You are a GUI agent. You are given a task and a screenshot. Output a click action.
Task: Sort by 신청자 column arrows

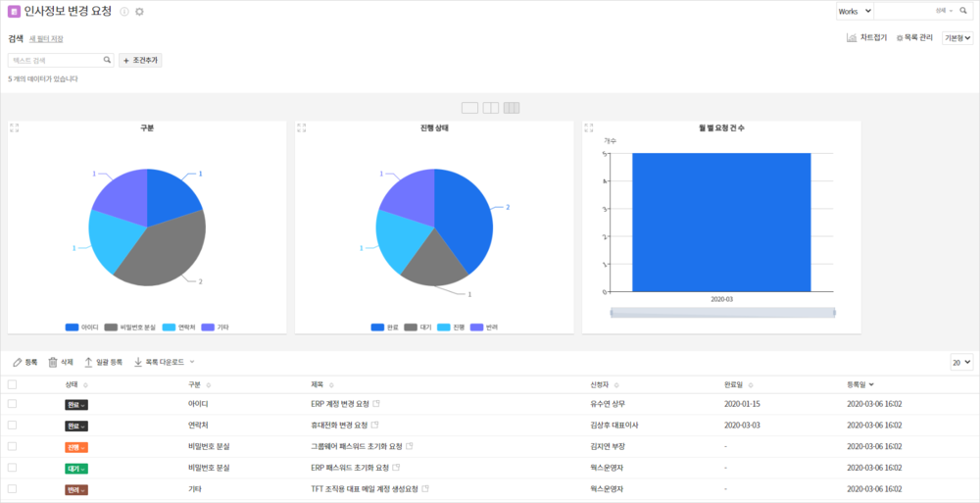[x=618, y=384]
